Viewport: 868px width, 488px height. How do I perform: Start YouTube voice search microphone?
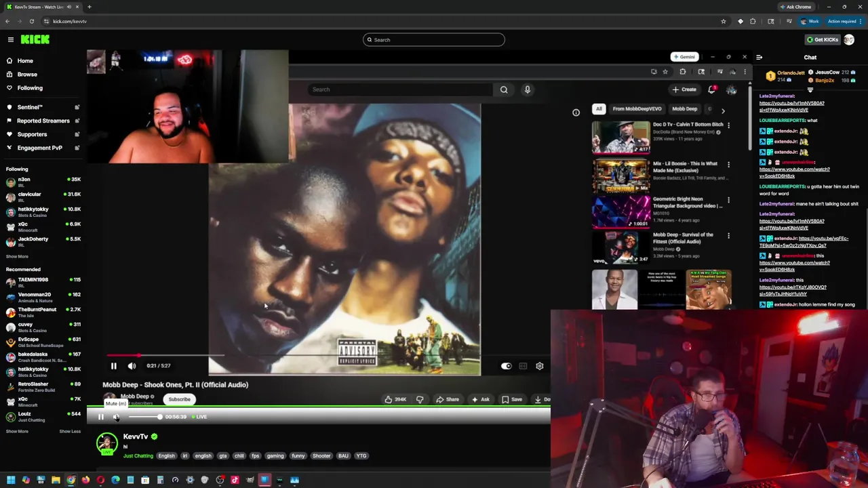click(527, 89)
